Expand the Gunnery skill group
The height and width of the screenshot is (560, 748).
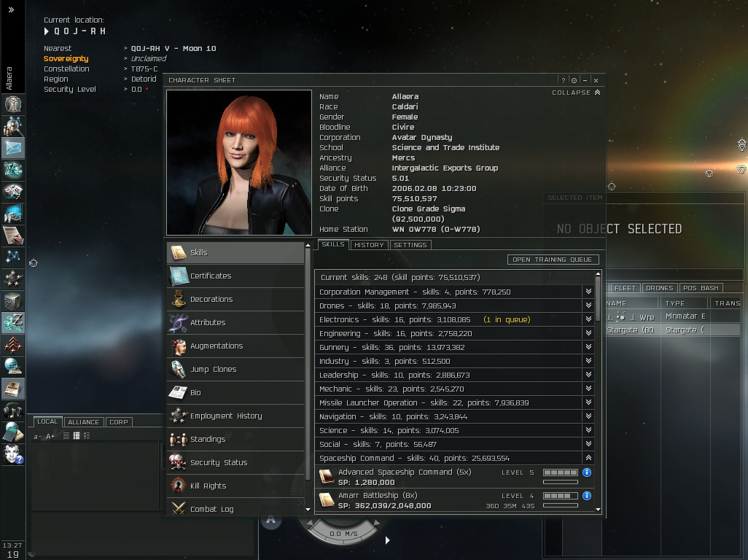(x=588, y=347)
